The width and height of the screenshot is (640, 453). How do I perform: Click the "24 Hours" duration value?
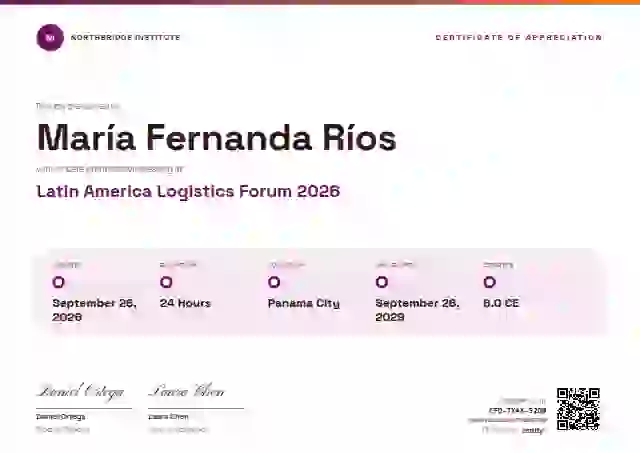coord(185,303)
